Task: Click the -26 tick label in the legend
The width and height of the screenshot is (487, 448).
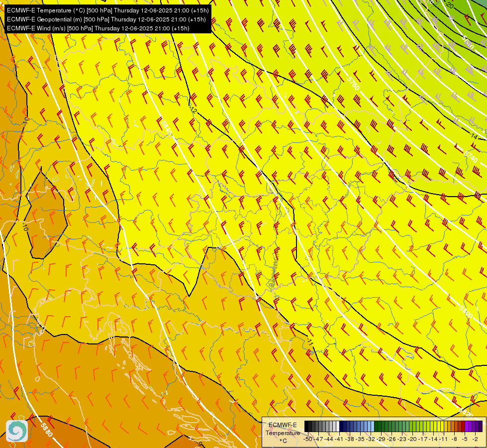Action: 391,439
